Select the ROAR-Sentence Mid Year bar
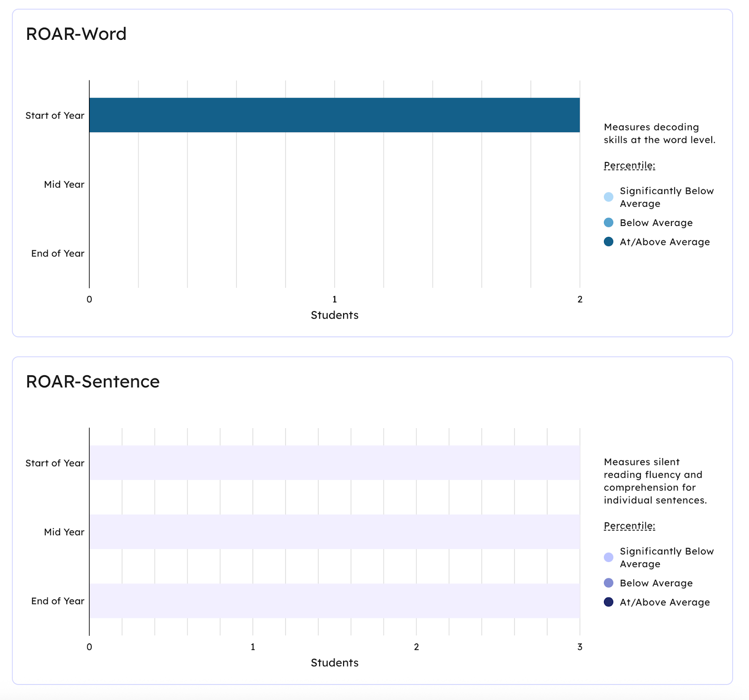The image size is (749, 700). tap(334, 532)
